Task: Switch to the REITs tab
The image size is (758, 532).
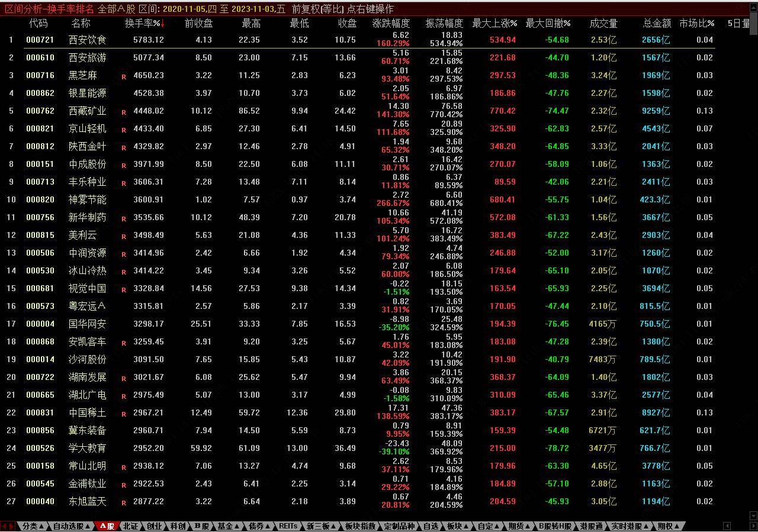Action: click(288, 526)
